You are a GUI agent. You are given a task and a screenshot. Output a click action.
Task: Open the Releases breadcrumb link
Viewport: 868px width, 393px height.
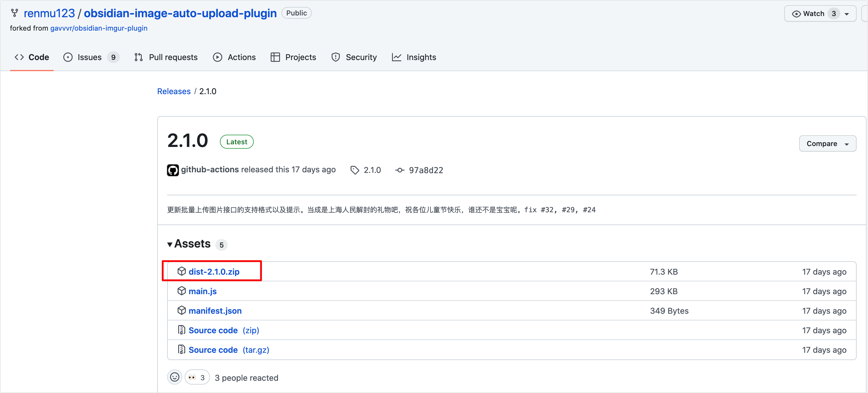coord(174,91)
